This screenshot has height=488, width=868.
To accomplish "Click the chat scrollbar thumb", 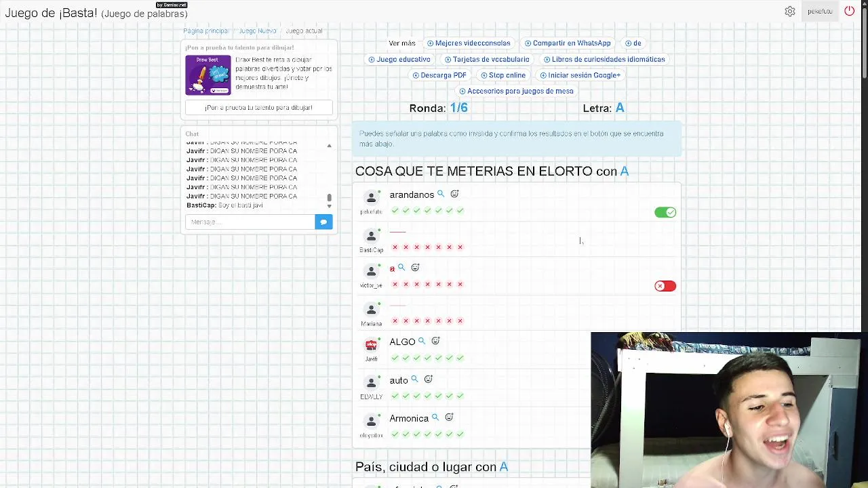I will pos(329,197).
